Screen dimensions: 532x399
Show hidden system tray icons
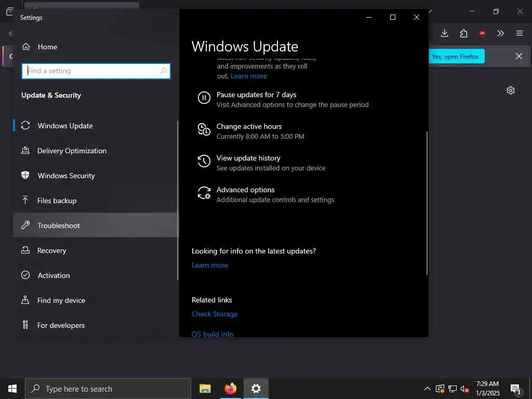[428, 389]
